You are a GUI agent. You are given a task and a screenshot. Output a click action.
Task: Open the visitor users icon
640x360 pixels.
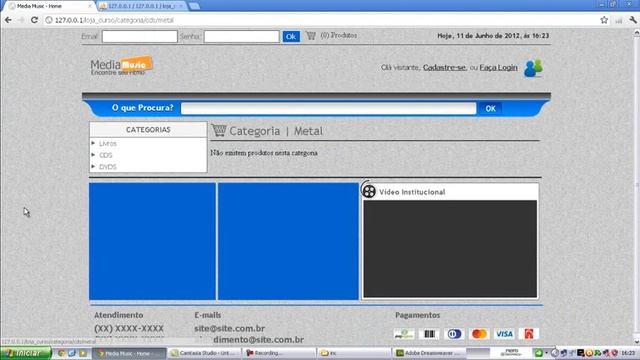[533, 68]
